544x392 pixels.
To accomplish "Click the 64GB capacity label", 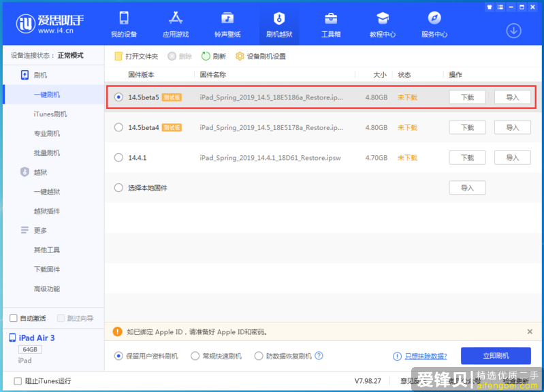I will click(30, 349).
